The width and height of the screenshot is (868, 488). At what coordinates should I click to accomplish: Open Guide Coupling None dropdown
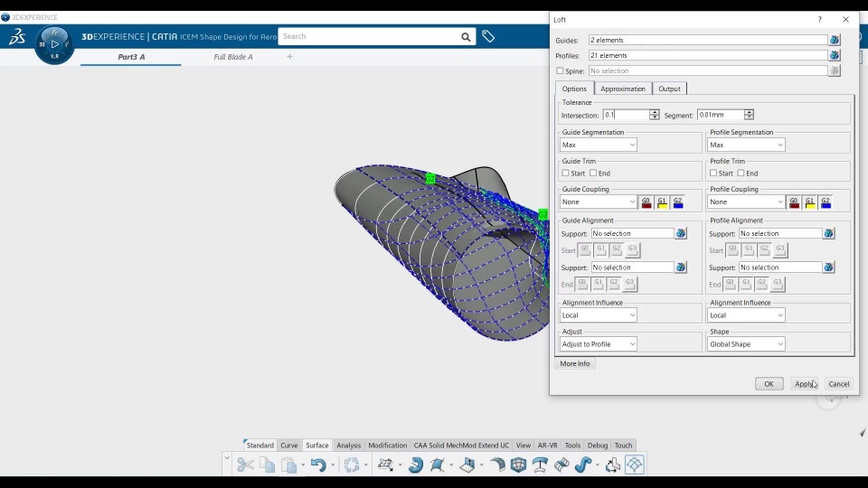[x=598, y=202]
